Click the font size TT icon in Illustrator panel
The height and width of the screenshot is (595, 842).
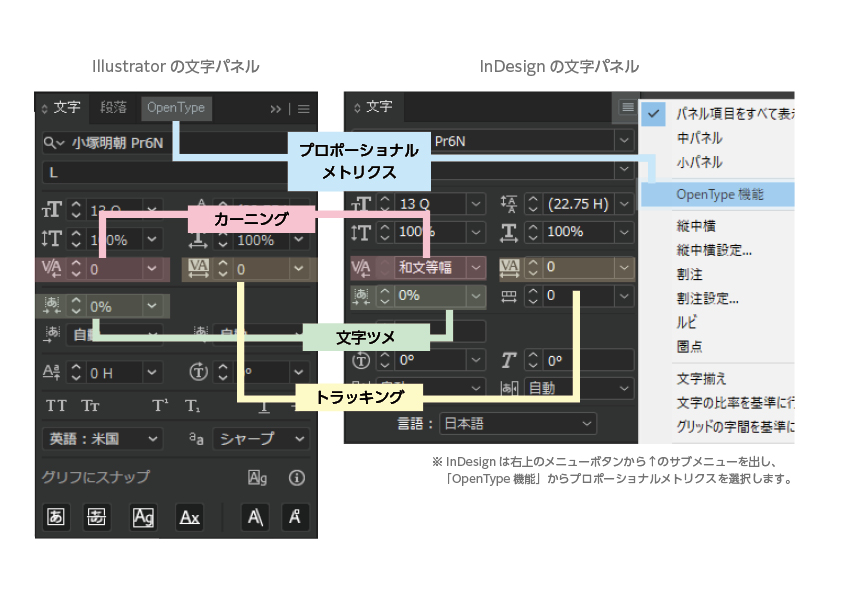[x=52, y=209]
